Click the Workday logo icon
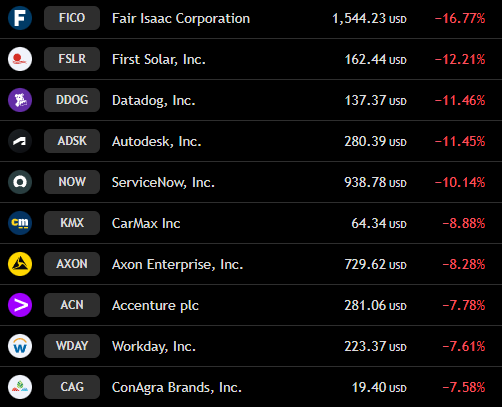 click(20, 346)
